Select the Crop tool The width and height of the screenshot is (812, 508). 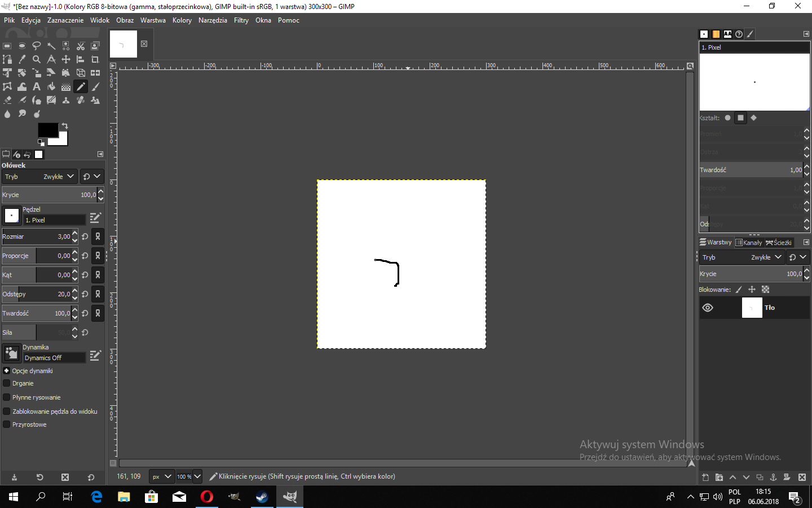coord(95,59)
